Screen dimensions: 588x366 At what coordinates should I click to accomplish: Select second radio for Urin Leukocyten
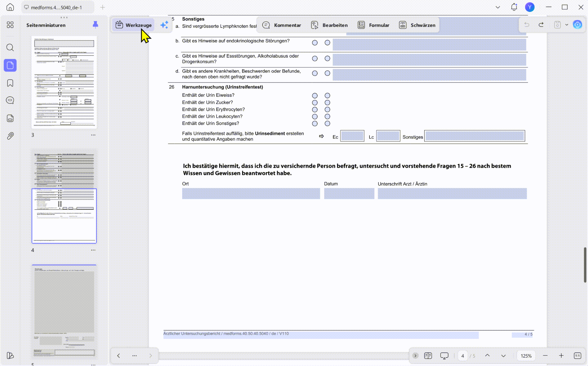pyautogui.click(x=327, y=117)
